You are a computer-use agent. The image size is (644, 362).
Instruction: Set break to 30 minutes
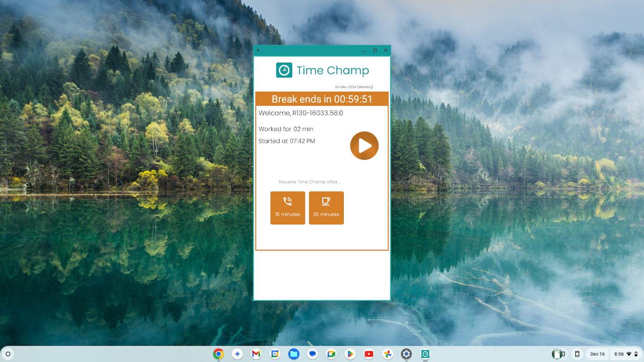coord(326,208)
